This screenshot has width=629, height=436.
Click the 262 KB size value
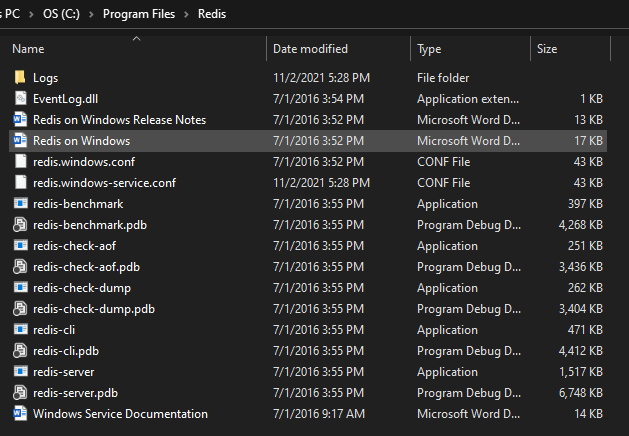point(585,288)
